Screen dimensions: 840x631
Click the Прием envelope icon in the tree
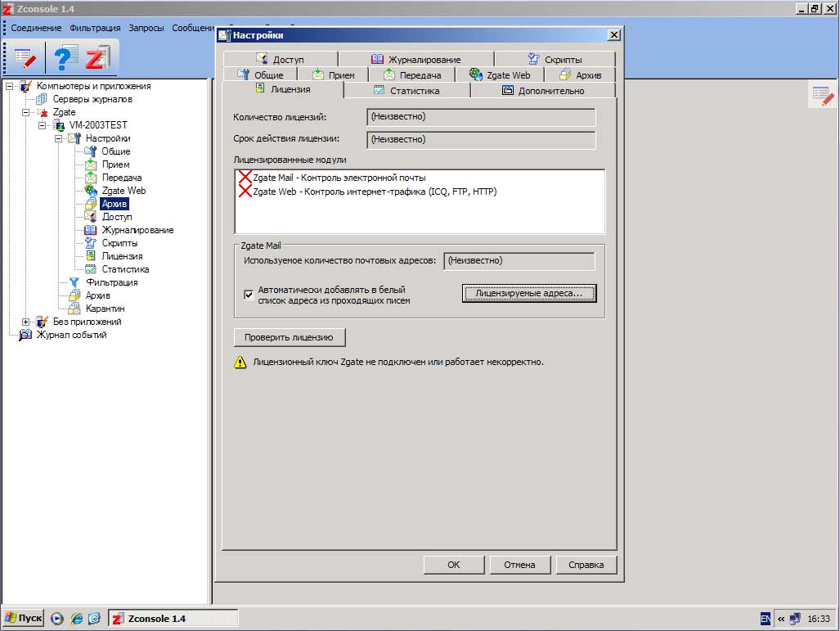(91, 164)
